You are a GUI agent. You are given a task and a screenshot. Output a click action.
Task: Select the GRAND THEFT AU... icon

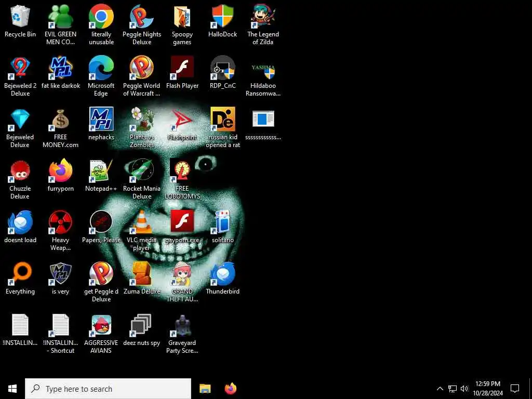pyautogui.click(x=182, y=274)
